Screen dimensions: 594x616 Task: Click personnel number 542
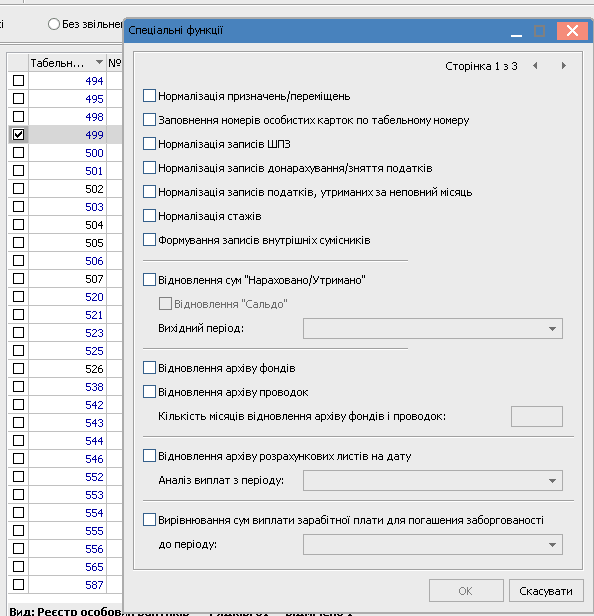tap(94, 405)
